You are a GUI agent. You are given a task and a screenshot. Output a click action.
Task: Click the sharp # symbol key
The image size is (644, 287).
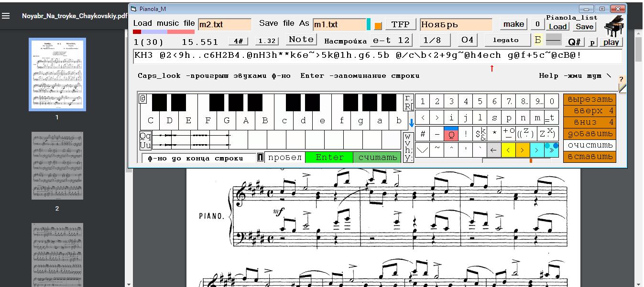click(423, 134)
